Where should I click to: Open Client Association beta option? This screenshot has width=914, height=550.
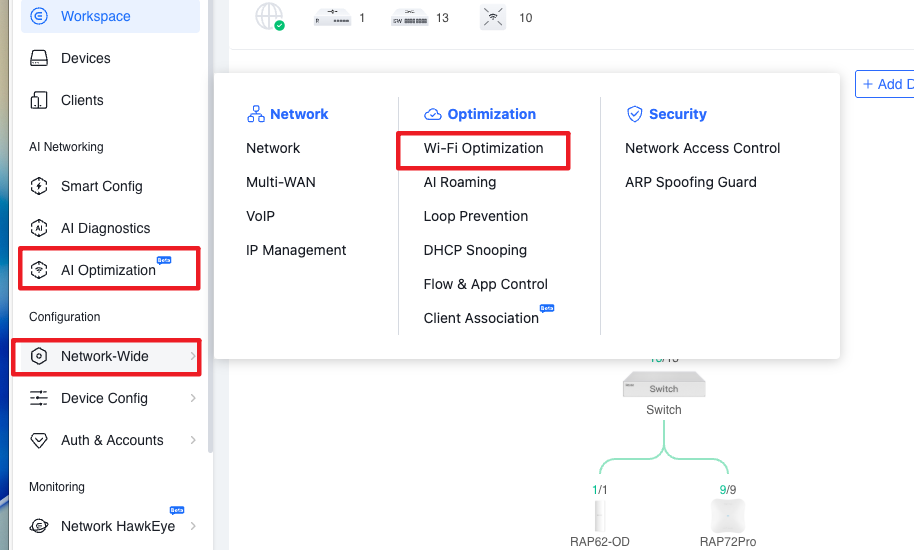481,318
